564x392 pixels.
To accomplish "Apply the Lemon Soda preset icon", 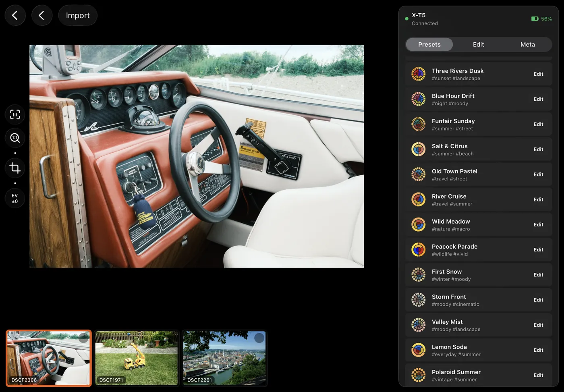I will 419,350.
